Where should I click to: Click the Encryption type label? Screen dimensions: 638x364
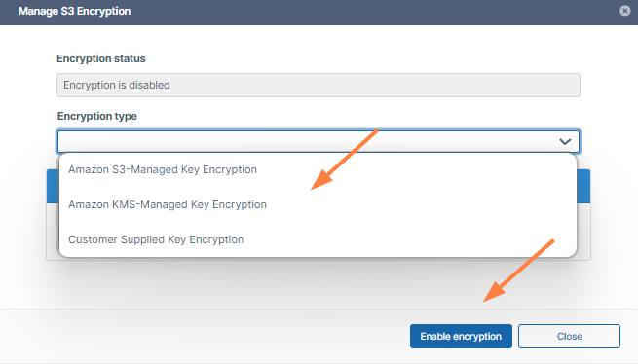click(x=96, y=117)
